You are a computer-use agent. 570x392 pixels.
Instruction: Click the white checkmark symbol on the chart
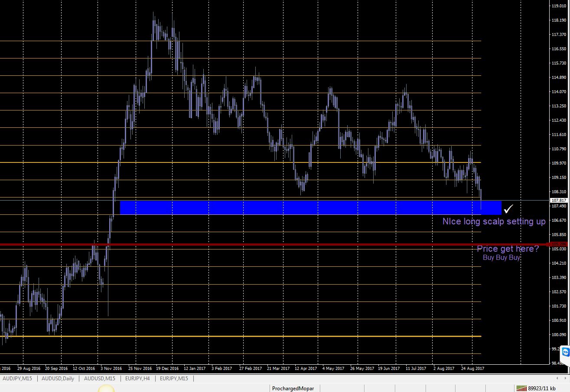[508, 209]
